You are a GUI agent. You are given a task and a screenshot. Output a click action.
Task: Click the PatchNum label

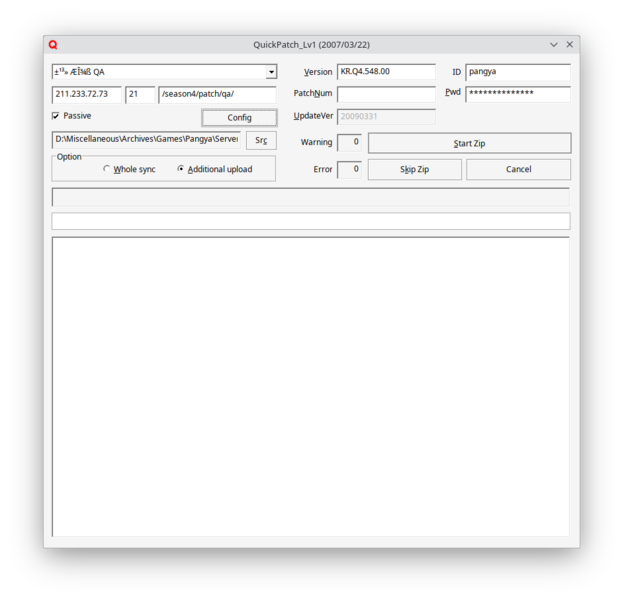click(313, 93)
